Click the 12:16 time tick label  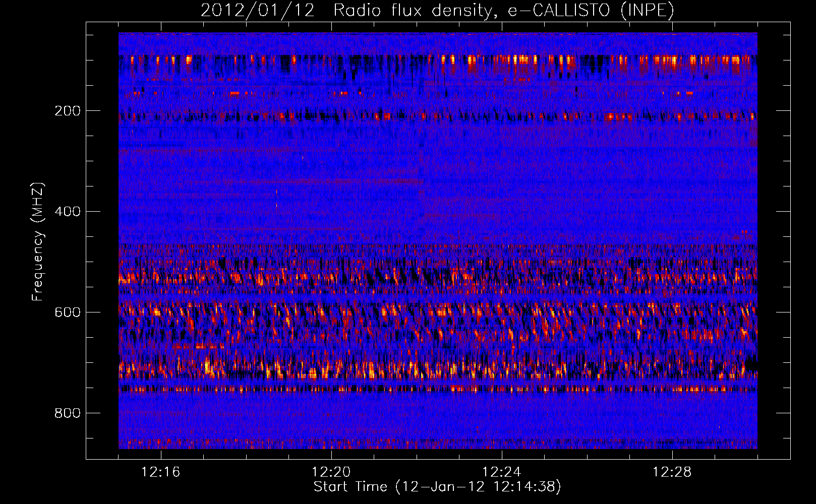pos(161,472)
